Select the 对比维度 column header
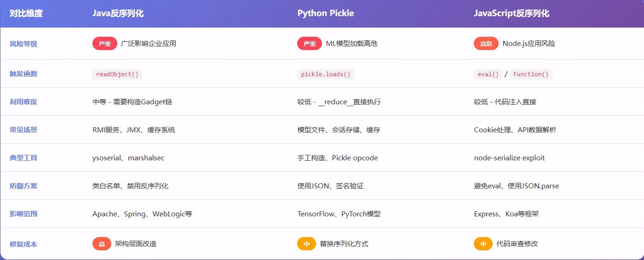This screenshot has width=644, height=260. coord(26,13)
